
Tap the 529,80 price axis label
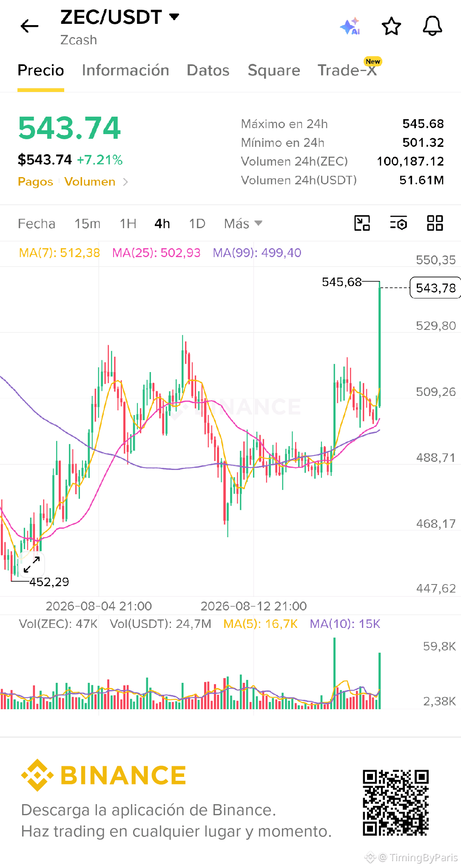click(x=436, y=326)
